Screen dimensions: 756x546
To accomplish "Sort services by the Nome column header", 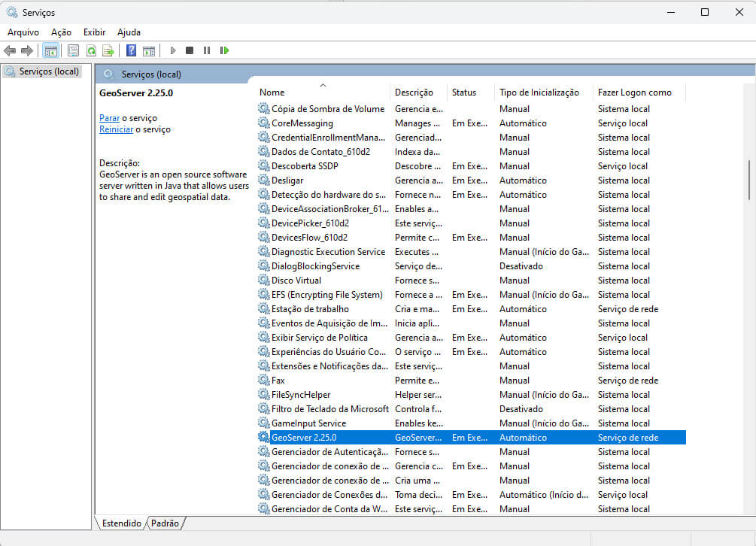I will pyautogui.click(x=272, y=92).
